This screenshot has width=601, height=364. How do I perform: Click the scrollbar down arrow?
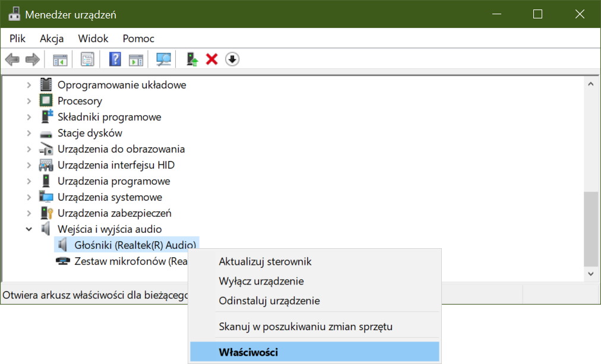coord(591,274)
